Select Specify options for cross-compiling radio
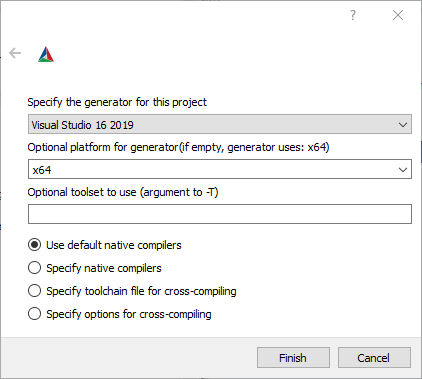The image size is (422, 379). pyautogui.click(x=34, y=314)
